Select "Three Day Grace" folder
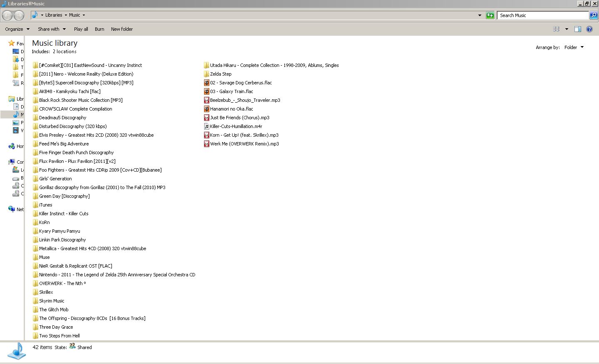 point(53,327)
